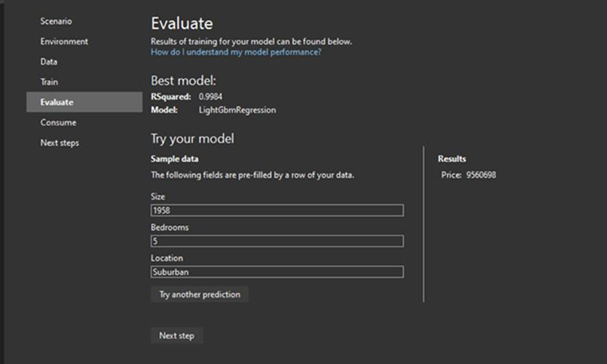
Task: Click Try another prediction button
Action: 200,295
